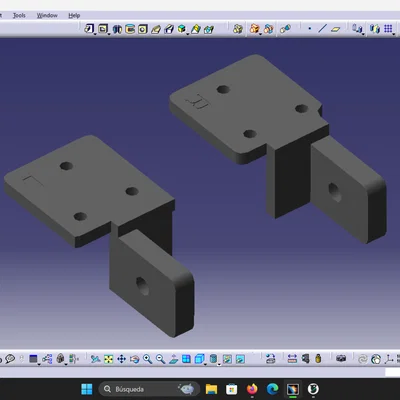Expand the shading view mode dropdown

coord(219,364)
